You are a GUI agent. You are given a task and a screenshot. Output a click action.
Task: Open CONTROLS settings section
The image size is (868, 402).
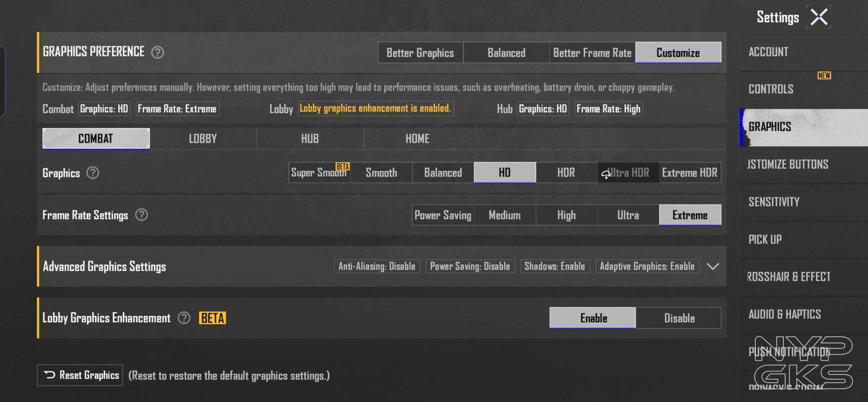803,89
